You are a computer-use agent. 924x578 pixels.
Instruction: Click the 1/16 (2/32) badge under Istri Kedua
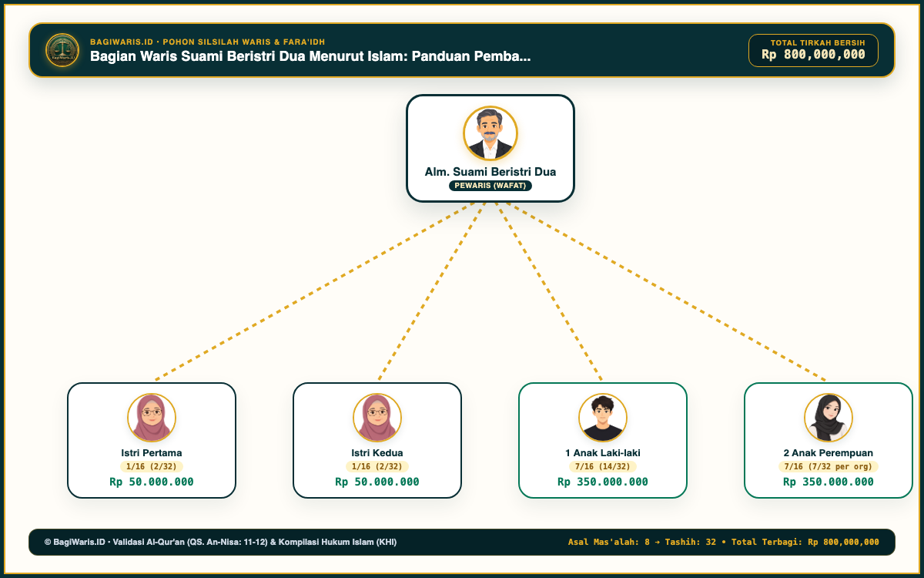tap(377, 466)
